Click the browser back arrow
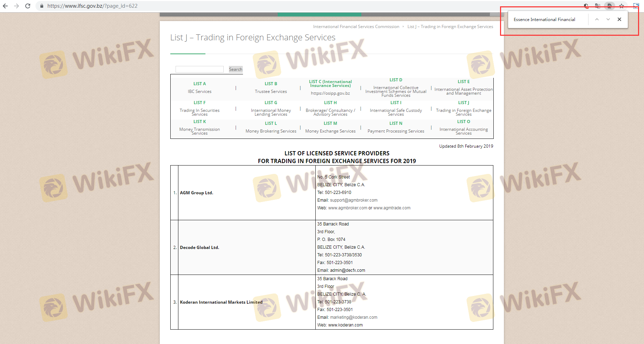 click(5, 6)
